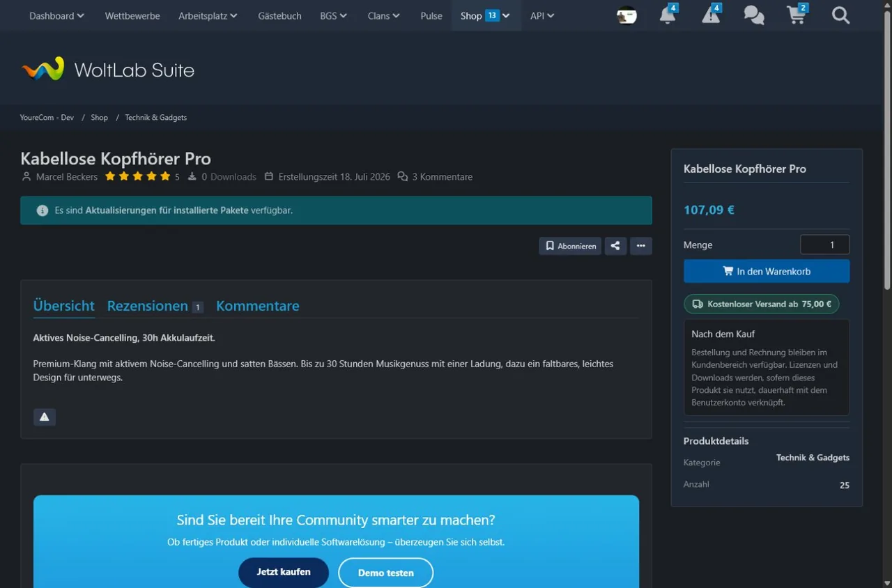Add product with In den Warenkorb
892x588 pixels.
point(767,272)
